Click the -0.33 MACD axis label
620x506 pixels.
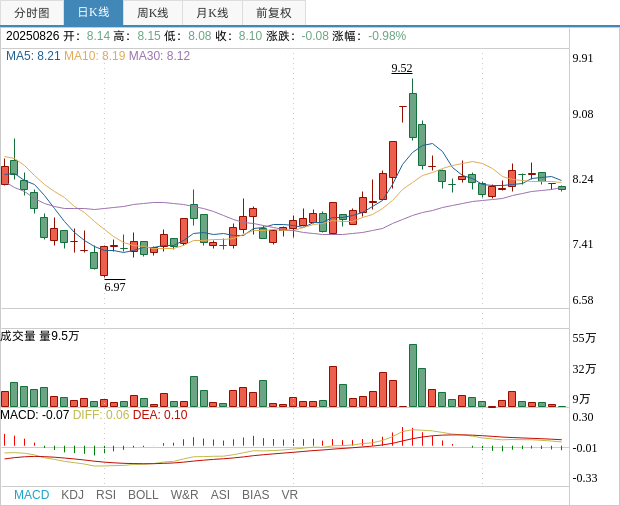(x=584, y=478)
